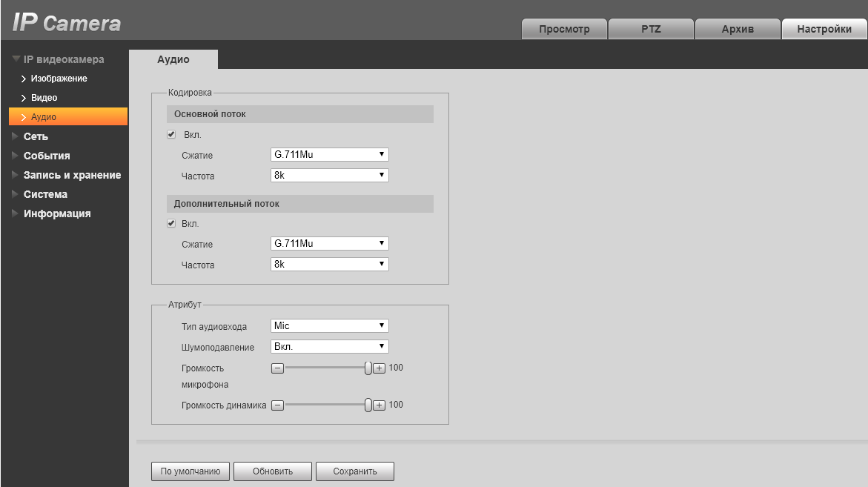
Task: Switch to PTZ tab
Action: pos(651,29)
